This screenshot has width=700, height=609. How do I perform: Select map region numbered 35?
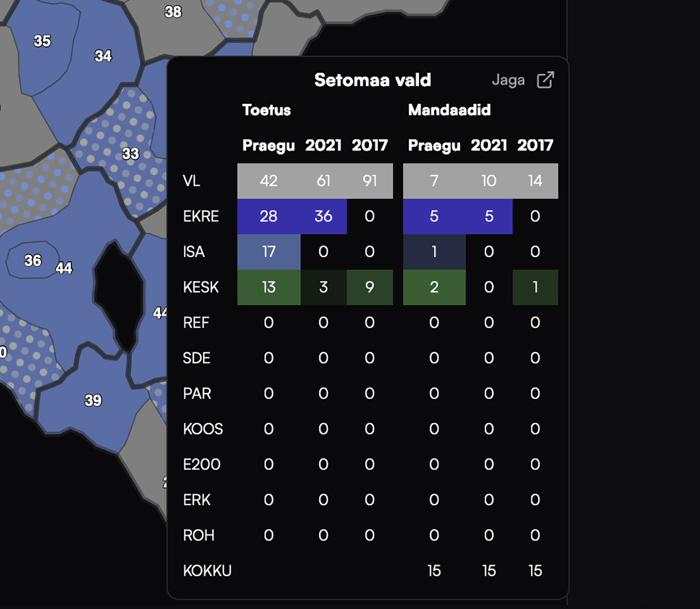tap(42, 41)
